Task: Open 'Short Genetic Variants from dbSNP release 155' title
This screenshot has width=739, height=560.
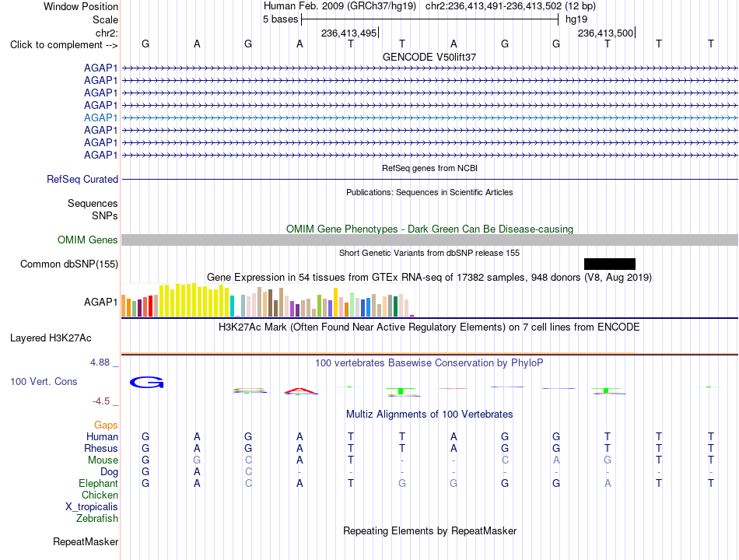Action: (x=429, y=253)
